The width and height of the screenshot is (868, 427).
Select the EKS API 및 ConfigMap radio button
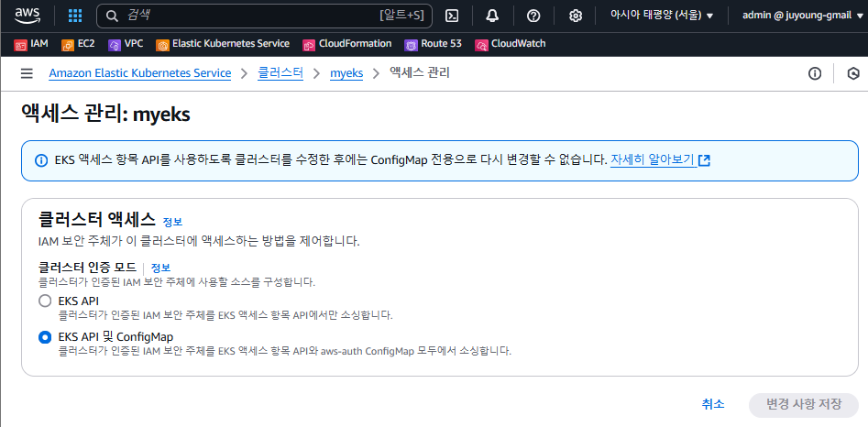click(44, 337)
